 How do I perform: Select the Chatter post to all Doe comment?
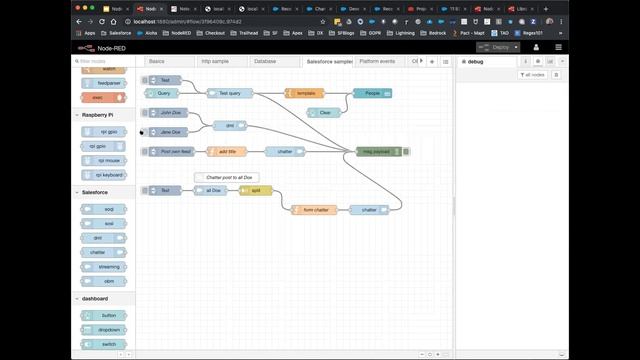(x=227, y=177)
